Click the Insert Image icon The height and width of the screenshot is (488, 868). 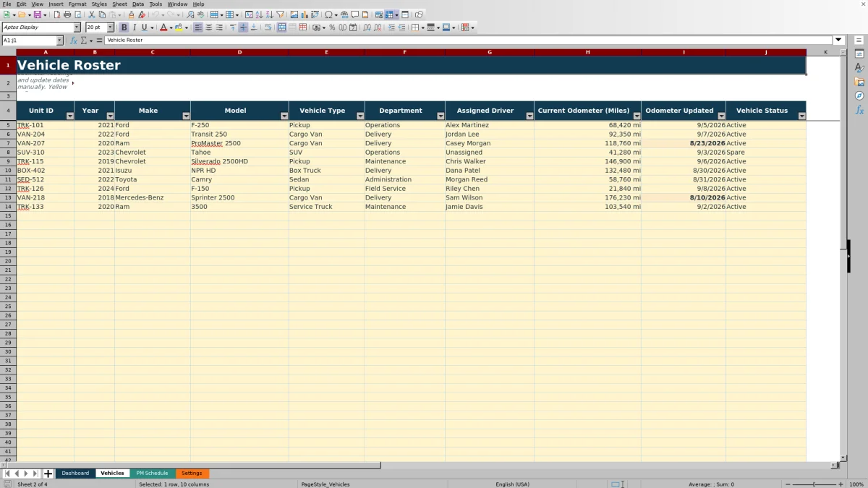[x=294, y=14]
